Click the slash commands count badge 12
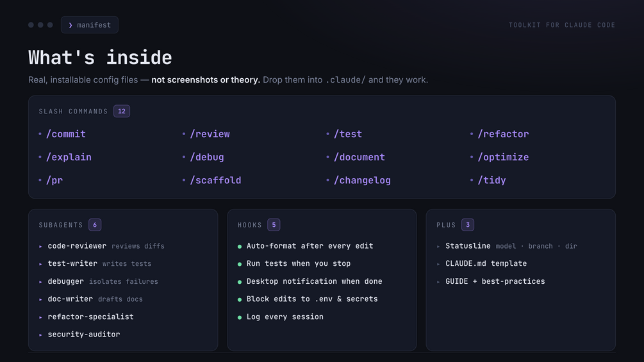 (x=122, y=111)
